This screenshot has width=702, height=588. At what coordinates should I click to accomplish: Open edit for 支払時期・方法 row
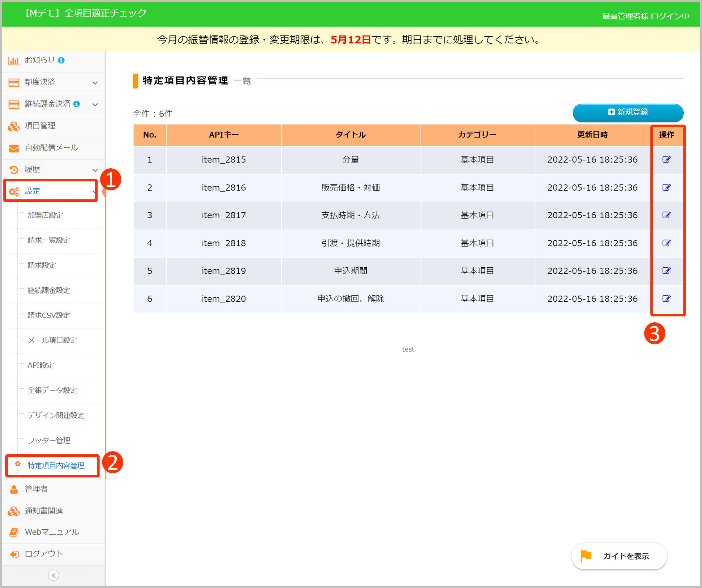[666, 215]
